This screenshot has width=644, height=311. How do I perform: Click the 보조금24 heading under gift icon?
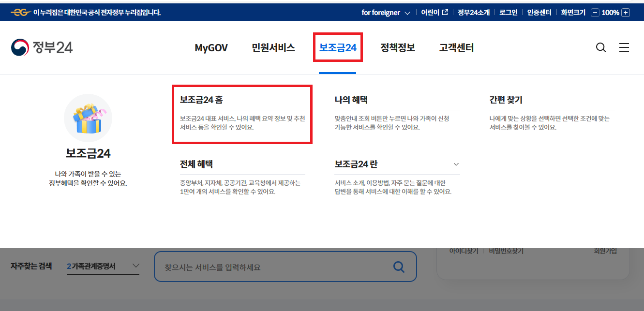(88, 153)
